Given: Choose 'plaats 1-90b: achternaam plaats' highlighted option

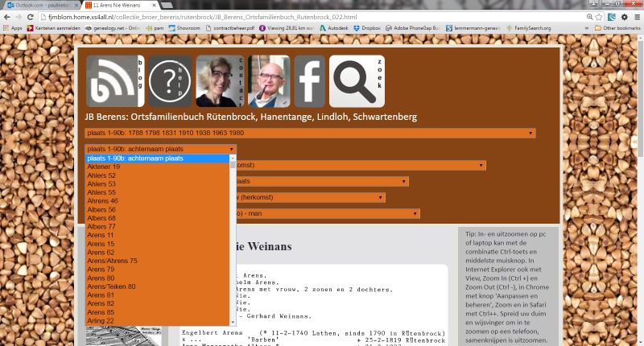Looking at the screenshot, I should tap(157, 158).
